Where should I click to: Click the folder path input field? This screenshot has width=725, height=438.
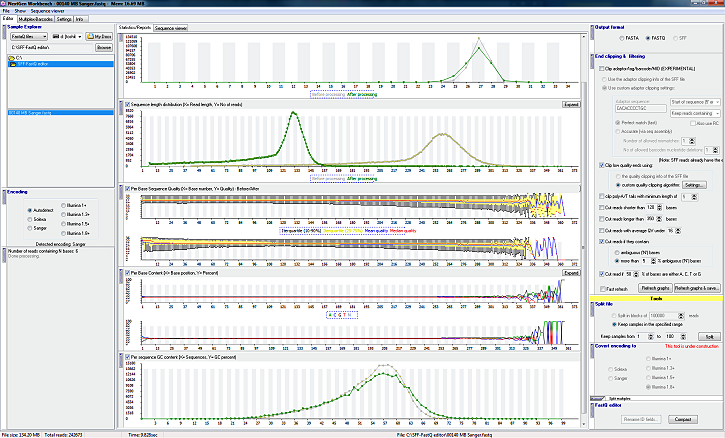click(51, 47)
